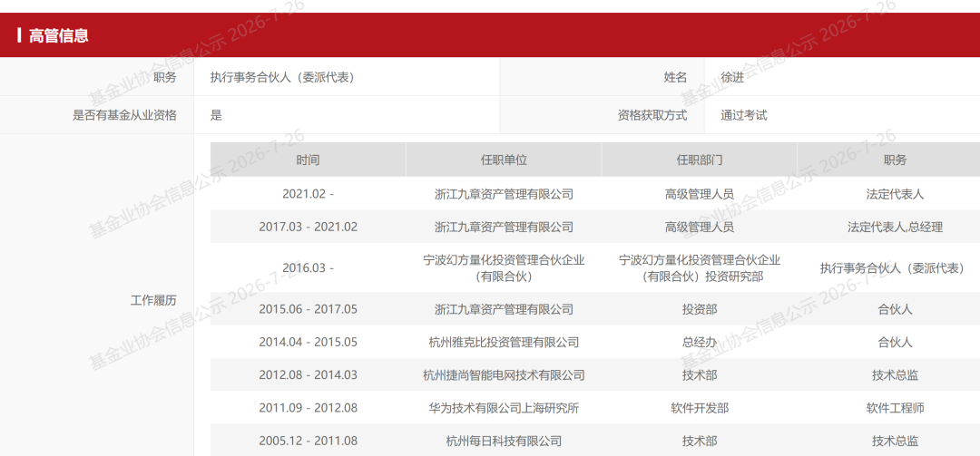Click the 是否有基金从业资格 label
980x456 pixels.
(x=125, y=115)
